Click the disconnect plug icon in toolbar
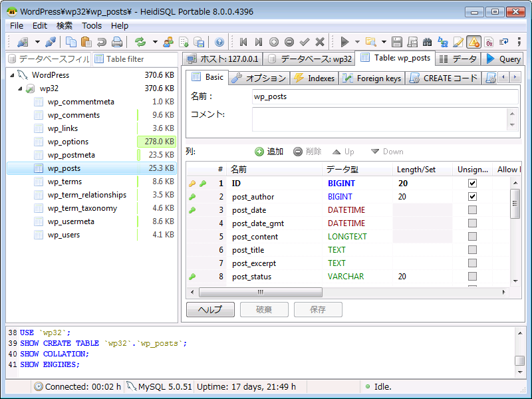 click(51, 42)
